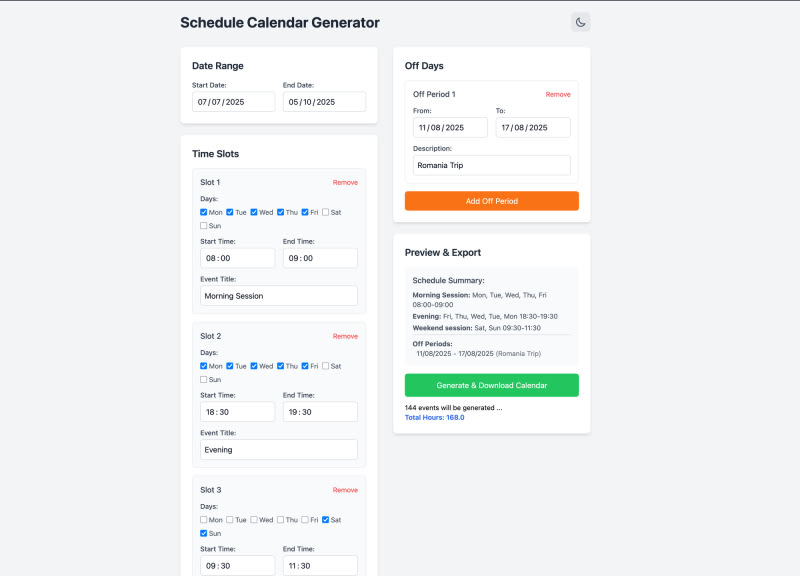800x576 pixels.
Task: Click the Romania Trip description field
Action: tap(491, 165)
